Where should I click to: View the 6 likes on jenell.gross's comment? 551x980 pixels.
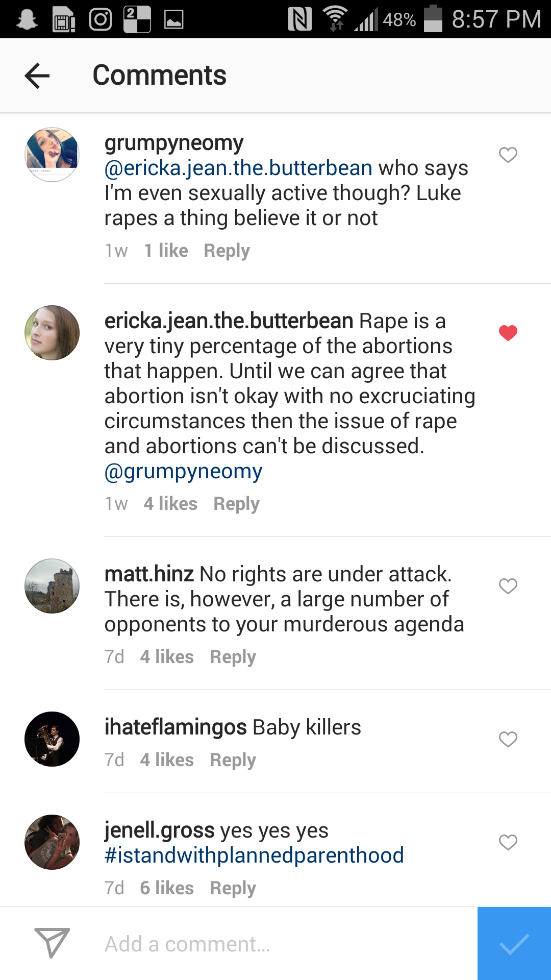click(x=167, y=888)
